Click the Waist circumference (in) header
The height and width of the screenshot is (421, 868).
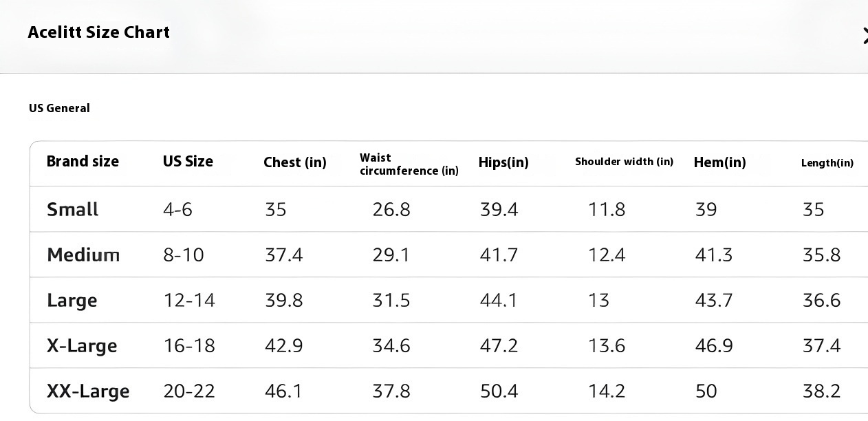click(x=409, y=164)
